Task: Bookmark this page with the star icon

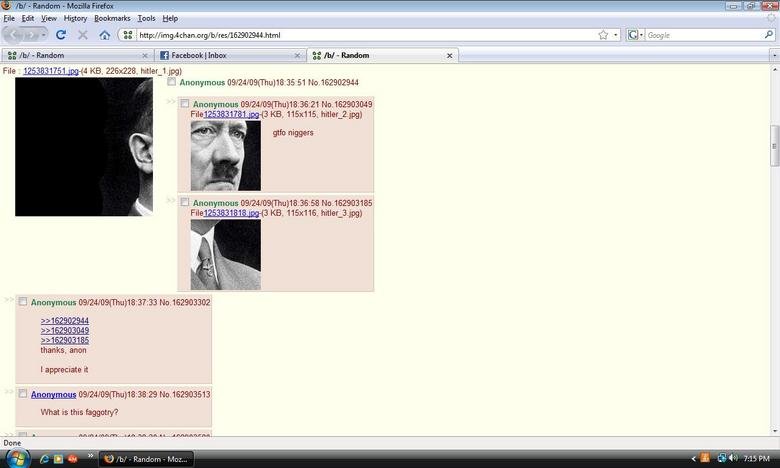Action: 603,35
